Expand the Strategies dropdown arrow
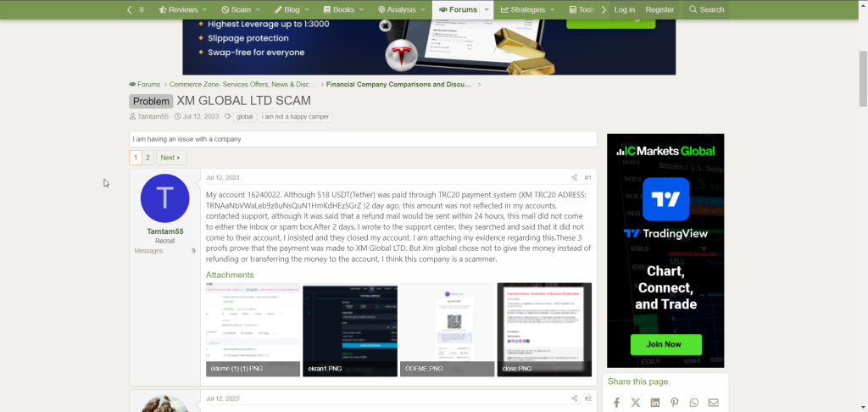This screenshot has width=868, height=412. (x=553, y=9)
